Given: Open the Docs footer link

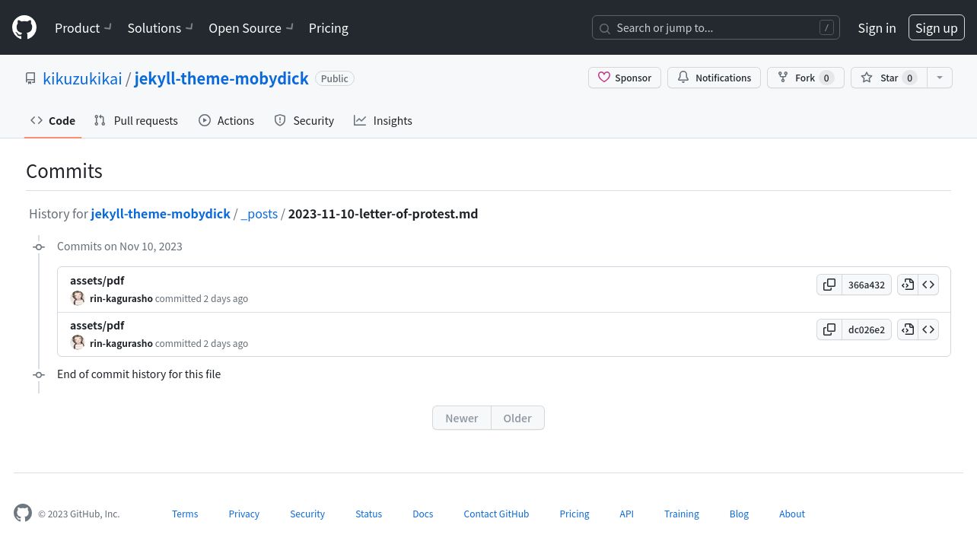Looking at the screenshot, I should coord(423,514).
